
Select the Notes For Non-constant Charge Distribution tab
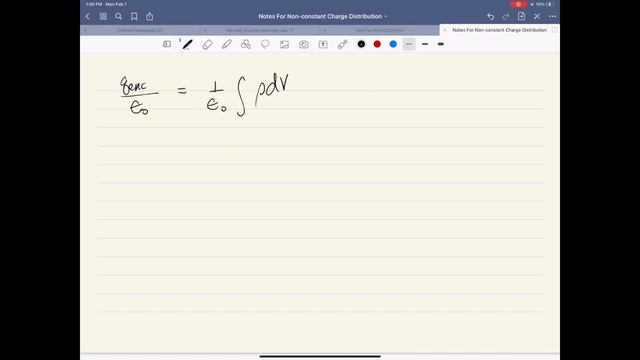[500, 30]
